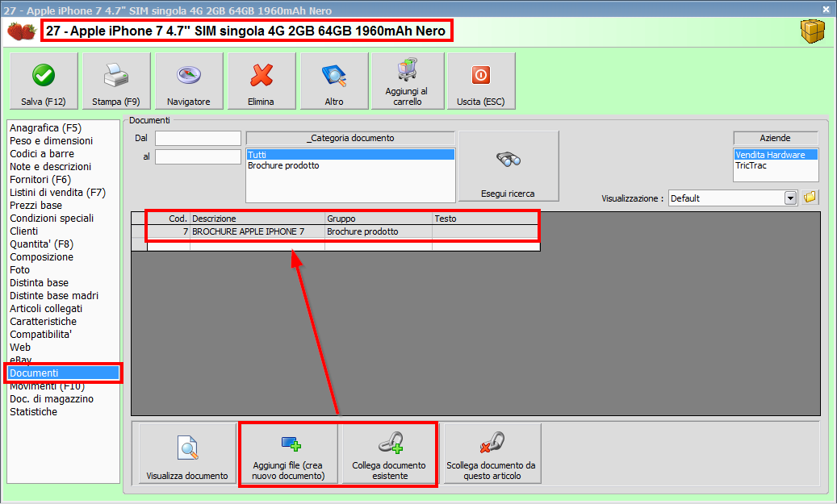Image resolution: width=837 pixels, height=504 pixels.
Task: Select Vendita Hardware in Aziende list
Action: pos(776,155)
